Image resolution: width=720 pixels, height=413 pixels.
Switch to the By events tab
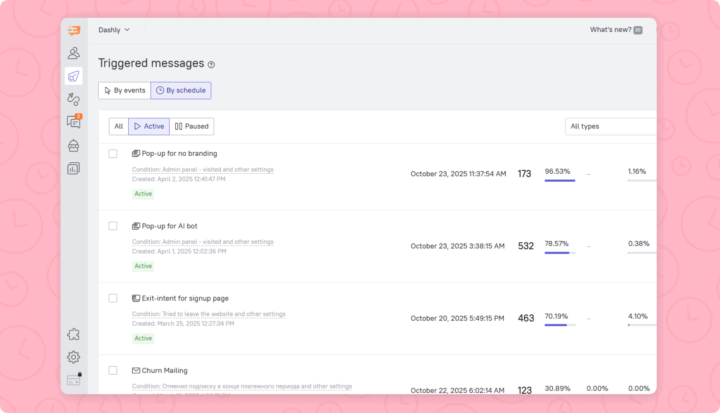[x=124, y=90]
